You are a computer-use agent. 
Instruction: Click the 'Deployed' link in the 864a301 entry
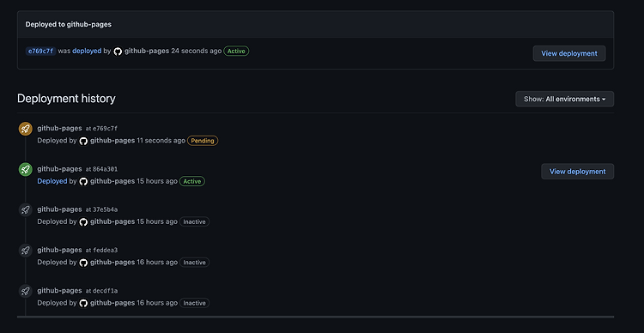(x=52, y=181)
